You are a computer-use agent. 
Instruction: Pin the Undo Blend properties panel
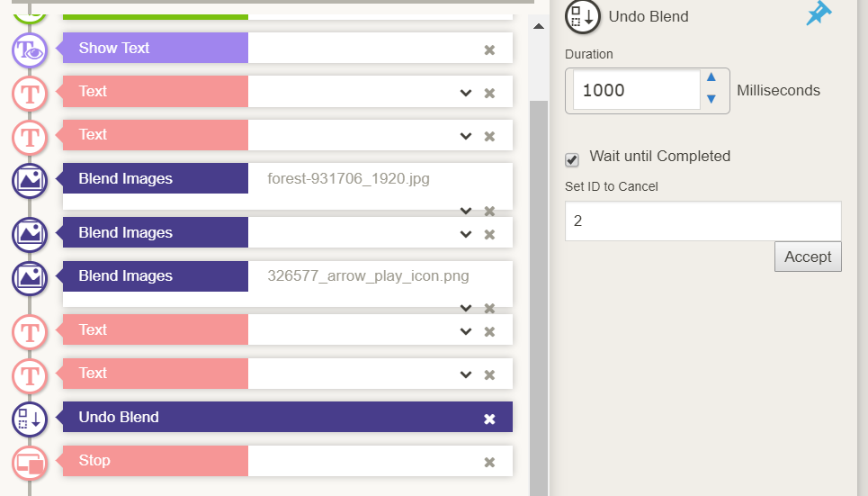pyautogui.click(x=819, y=14)
